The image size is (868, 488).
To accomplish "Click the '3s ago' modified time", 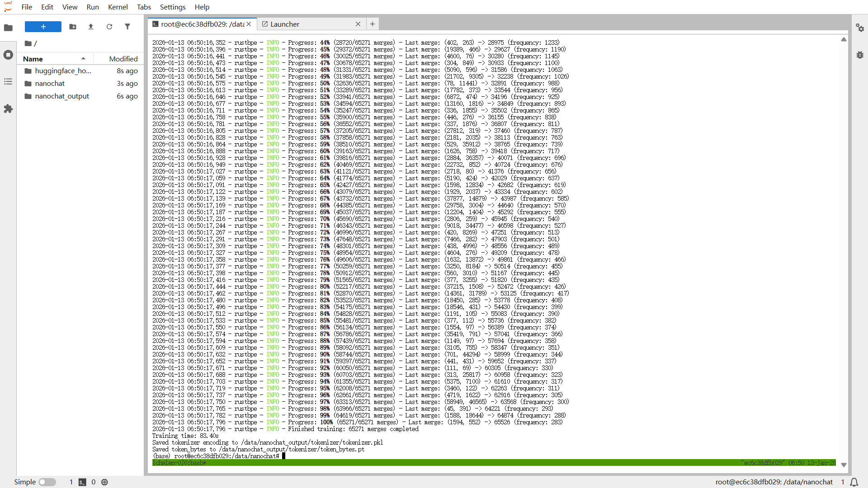I will (127, 84).
